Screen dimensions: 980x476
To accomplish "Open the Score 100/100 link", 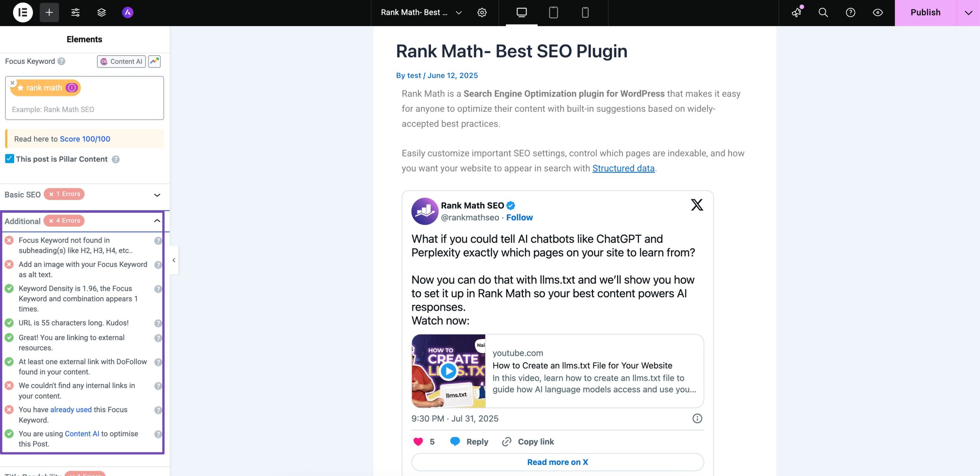I will point(85,139).
